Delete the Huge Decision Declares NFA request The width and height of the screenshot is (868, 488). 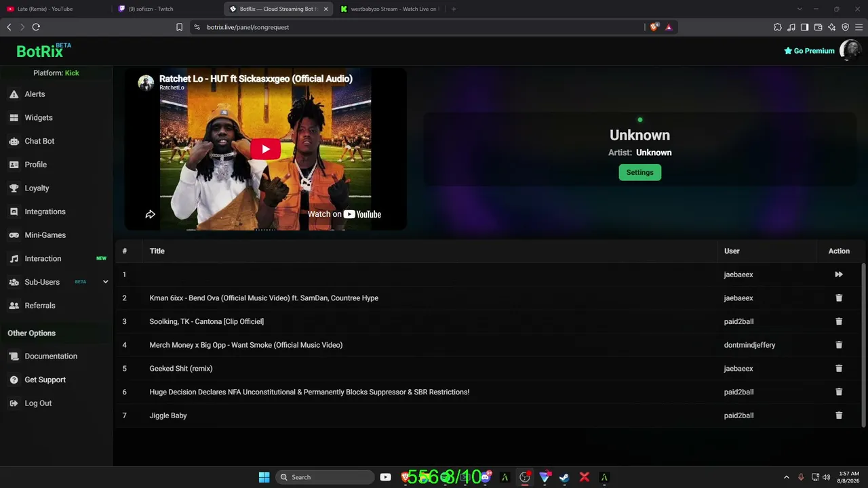click(x=839, y=392)
